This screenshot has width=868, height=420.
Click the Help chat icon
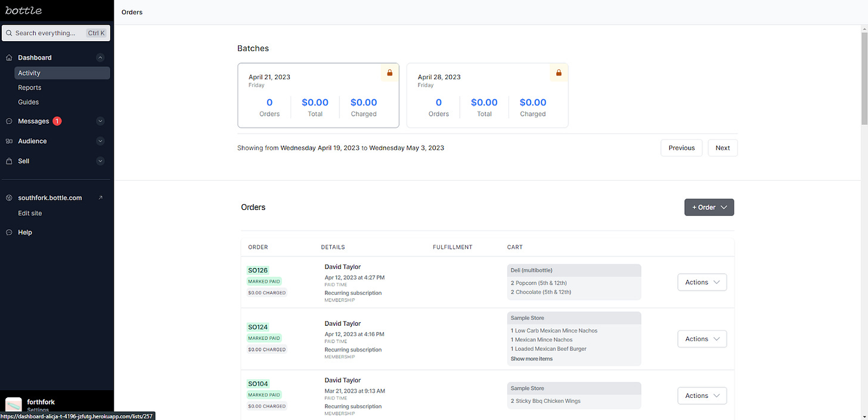tap(9, 232)
